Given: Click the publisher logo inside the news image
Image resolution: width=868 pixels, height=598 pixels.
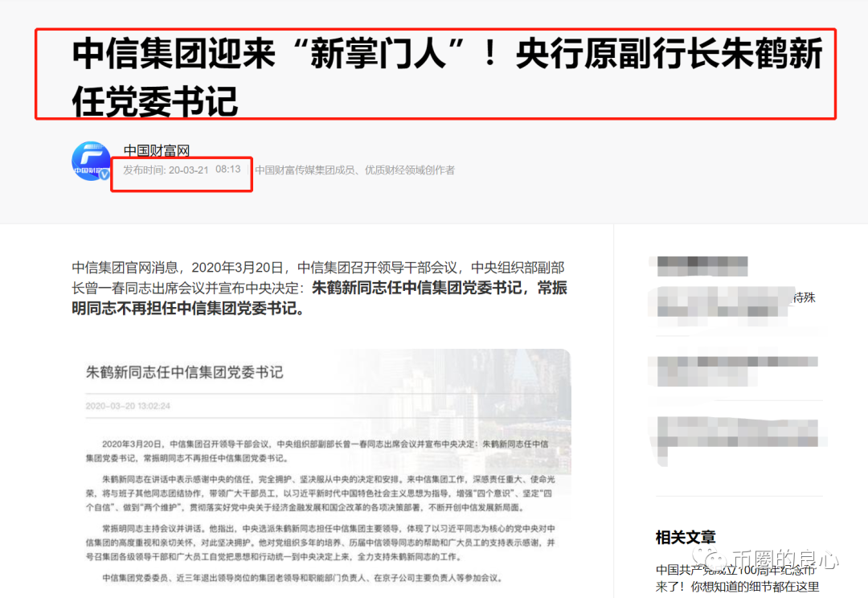Looking at the screenshot, I should tap(90, 161).
